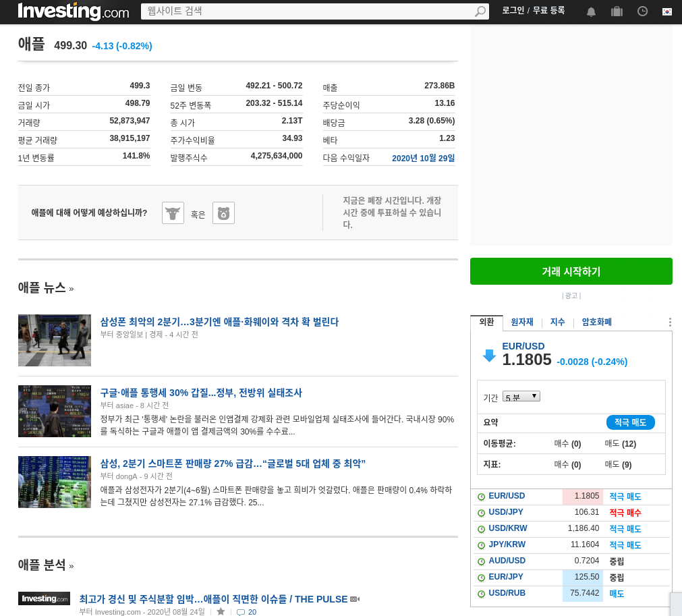Image resolution: width=682 pixels, height=616 pixels.
Task: Switch to the 원자재 tab
Action: [522, 322]
